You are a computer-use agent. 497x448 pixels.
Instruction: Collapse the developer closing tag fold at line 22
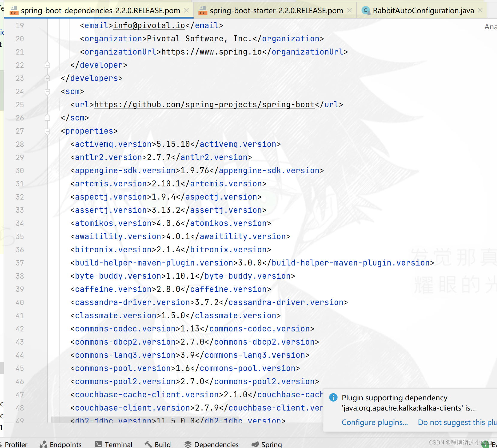(47, 65)
